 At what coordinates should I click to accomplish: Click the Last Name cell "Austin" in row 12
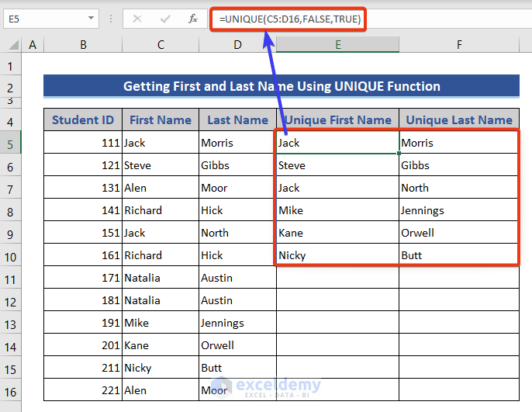[237, 300]
